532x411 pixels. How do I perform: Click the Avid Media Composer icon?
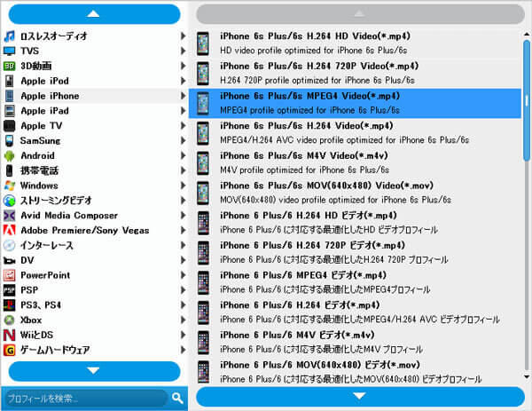click(10, 216)
